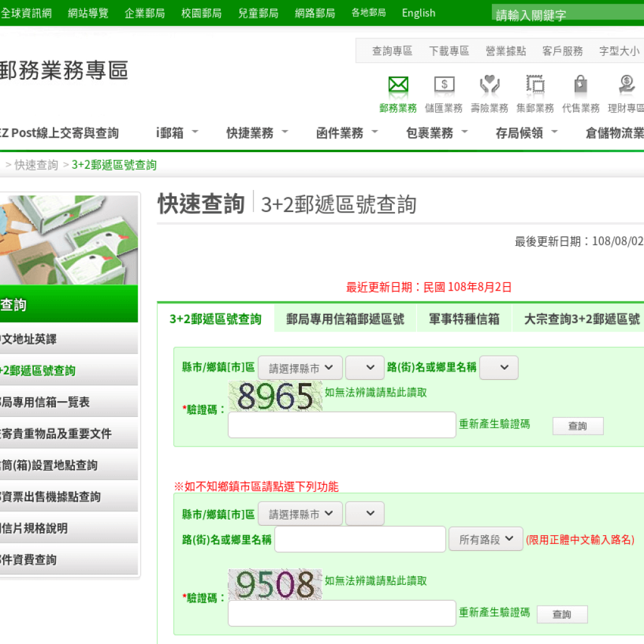Screen dimensions: 644x644
Task: Click the 9508 captcha image
Action: coord(275,584)
